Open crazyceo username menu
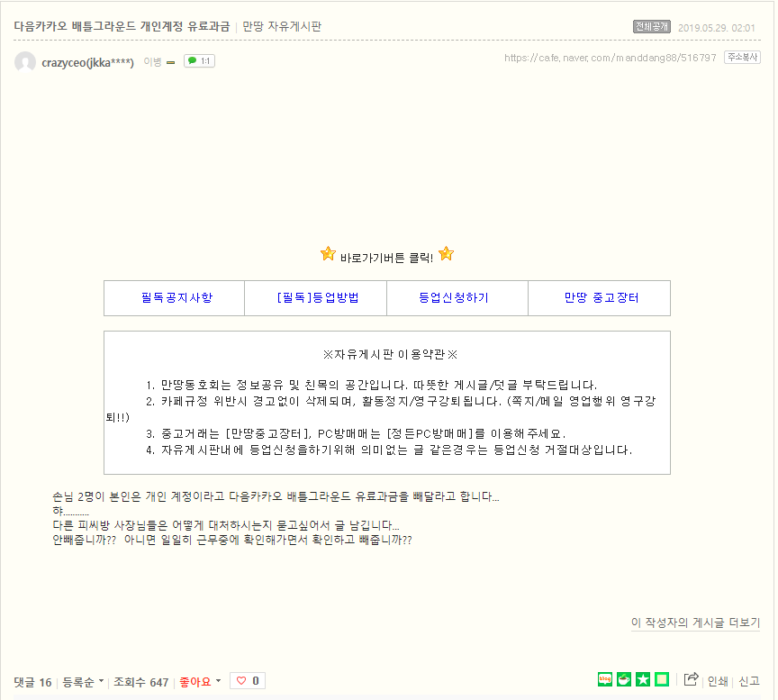The width and height of the screenshot is (778, 700). click(x=87, y=62)
